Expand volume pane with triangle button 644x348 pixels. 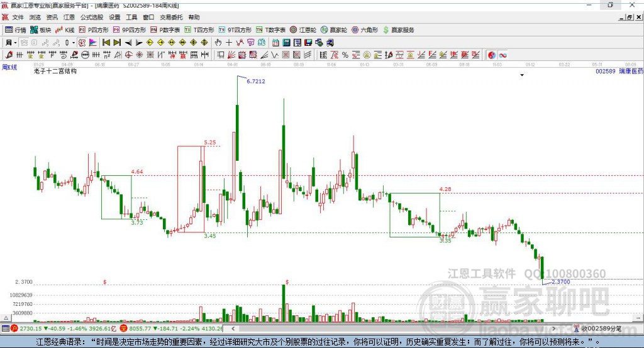(6, 318)
